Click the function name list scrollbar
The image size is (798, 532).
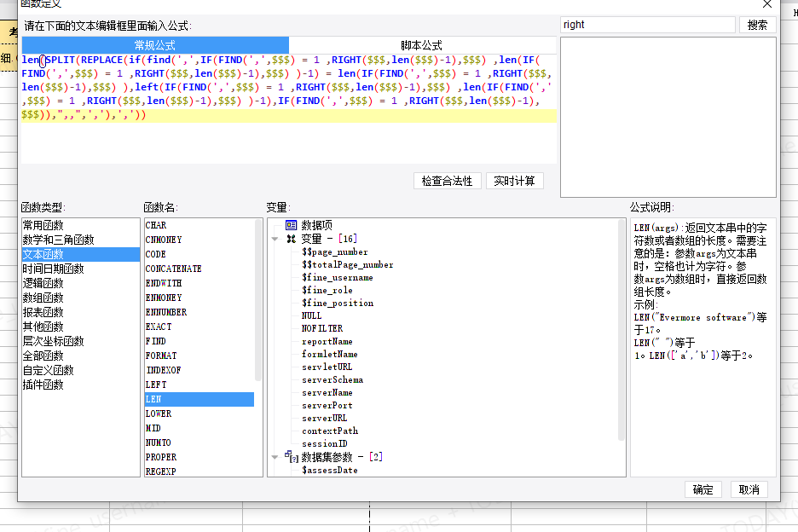(258, 298)
